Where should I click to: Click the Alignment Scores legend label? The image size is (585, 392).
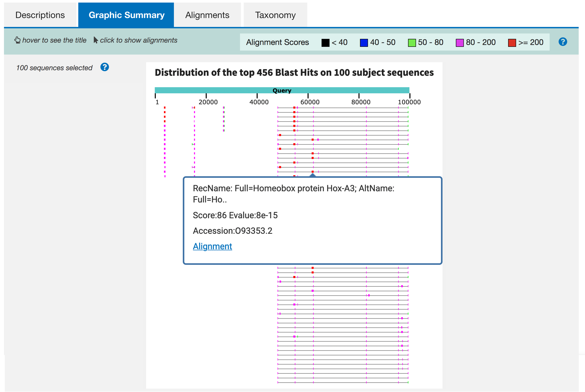click(277, 42)
